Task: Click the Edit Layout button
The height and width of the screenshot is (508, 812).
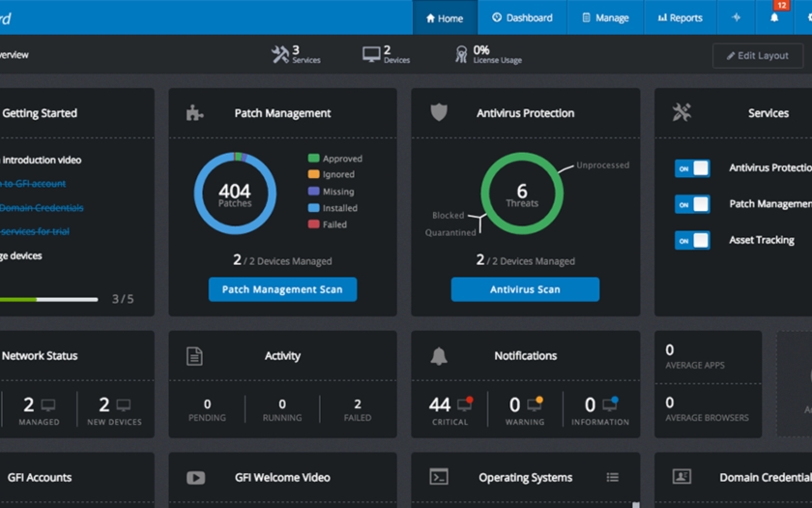Action: pos(757,55)
